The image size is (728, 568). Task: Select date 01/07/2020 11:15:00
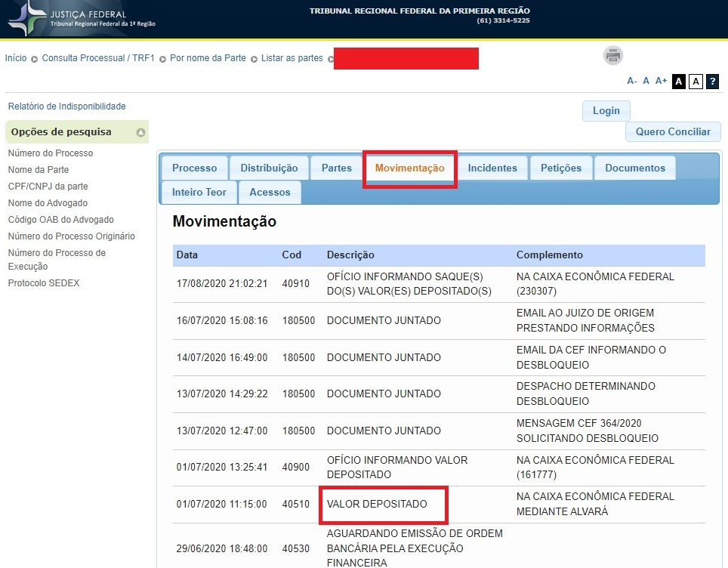tap(221, 505)
